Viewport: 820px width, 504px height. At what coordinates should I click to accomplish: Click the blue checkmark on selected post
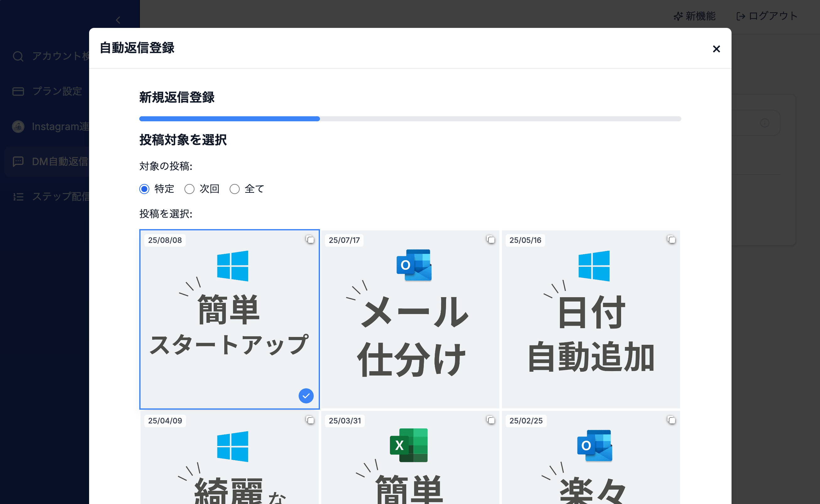(306, 396)
